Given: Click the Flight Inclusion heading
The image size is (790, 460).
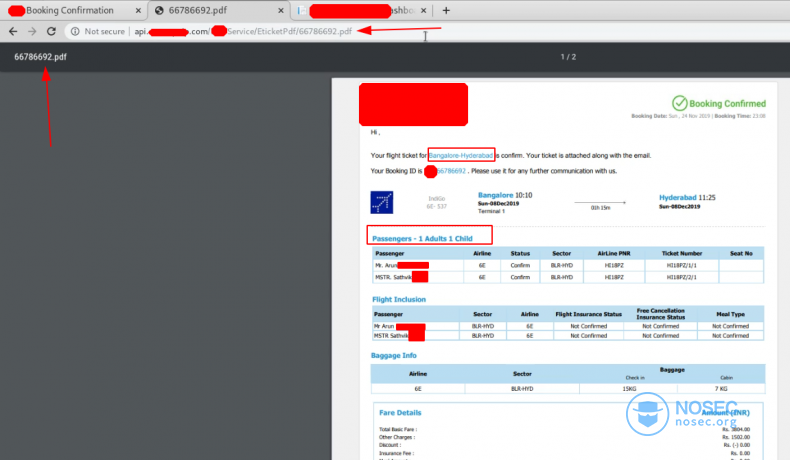Looking at the screenshot, I should click(399, 299).
